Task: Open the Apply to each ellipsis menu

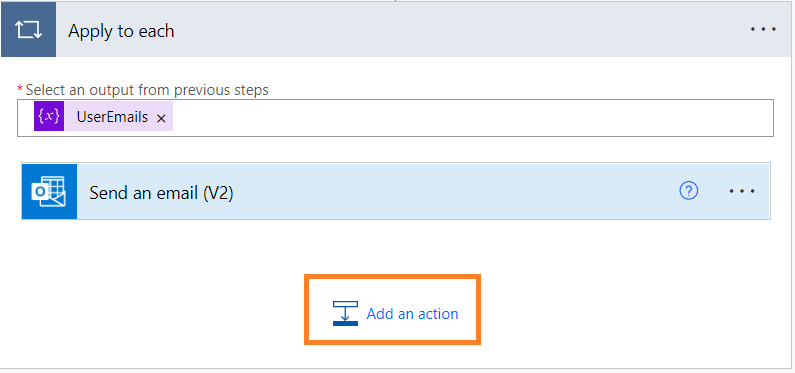Action: pos(763,29)
